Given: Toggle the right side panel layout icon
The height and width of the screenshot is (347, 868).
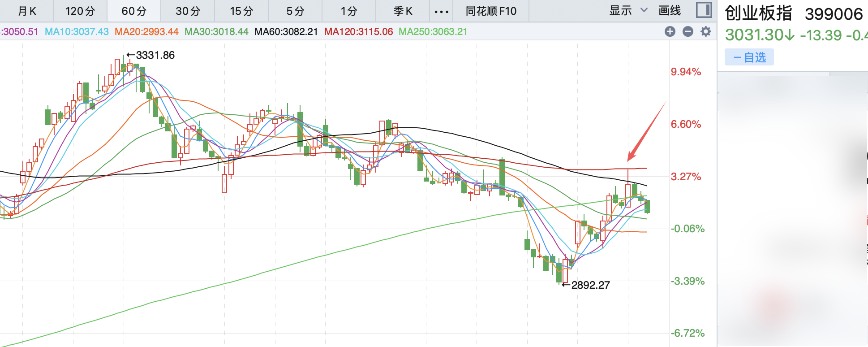Looking at the screenshot, I should 704,10.
